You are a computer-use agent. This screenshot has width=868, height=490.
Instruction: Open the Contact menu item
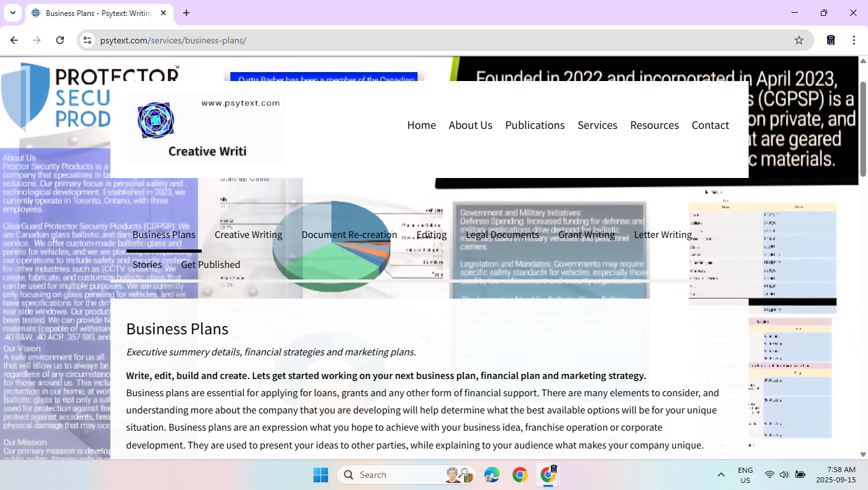tap(710, 125)
